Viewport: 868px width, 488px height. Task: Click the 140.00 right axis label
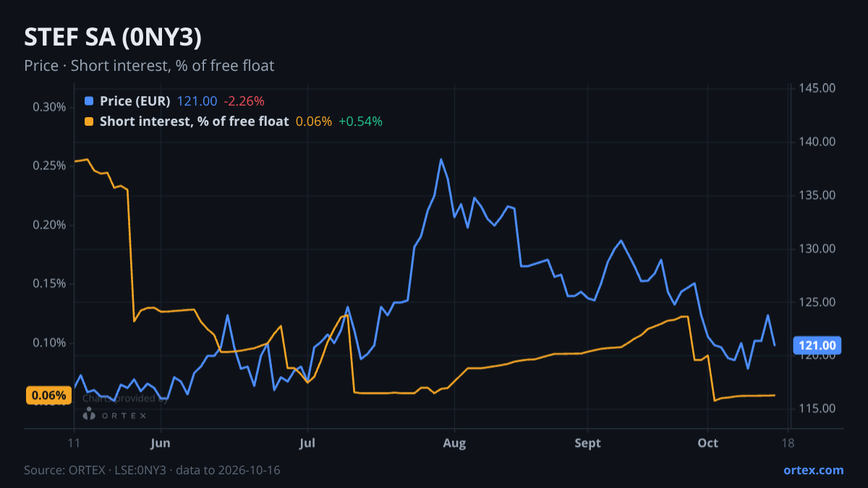click(x=817, y=142)
